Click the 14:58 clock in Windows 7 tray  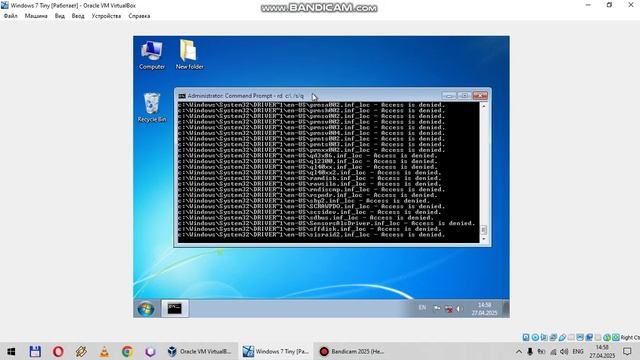click(484, 309)
